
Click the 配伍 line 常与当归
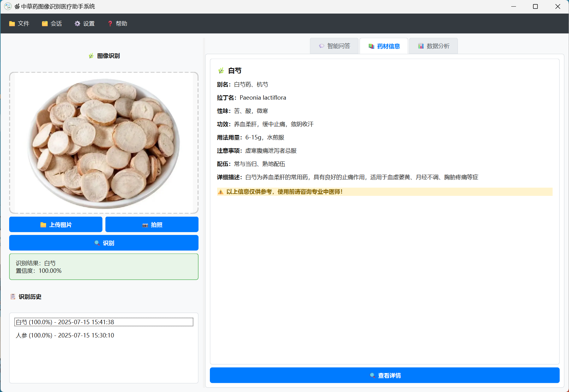coord(251,164)
